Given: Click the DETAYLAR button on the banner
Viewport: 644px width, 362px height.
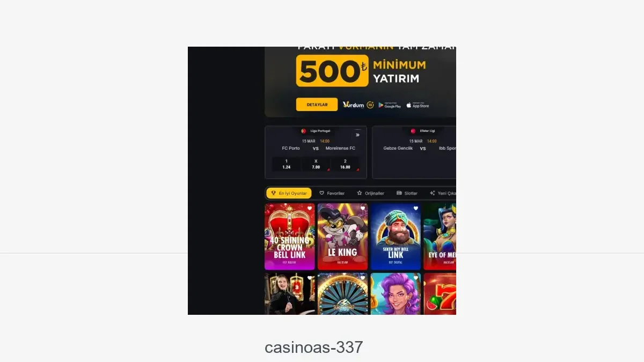Looking at the screenshot, I should (317, 105).
